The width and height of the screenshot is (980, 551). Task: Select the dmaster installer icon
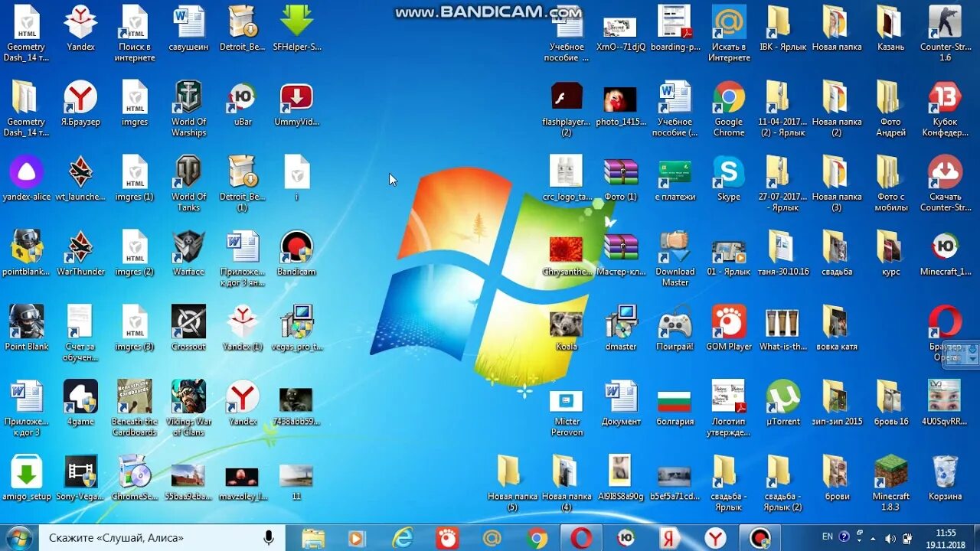pyautogui.click(x=621, y=328)
